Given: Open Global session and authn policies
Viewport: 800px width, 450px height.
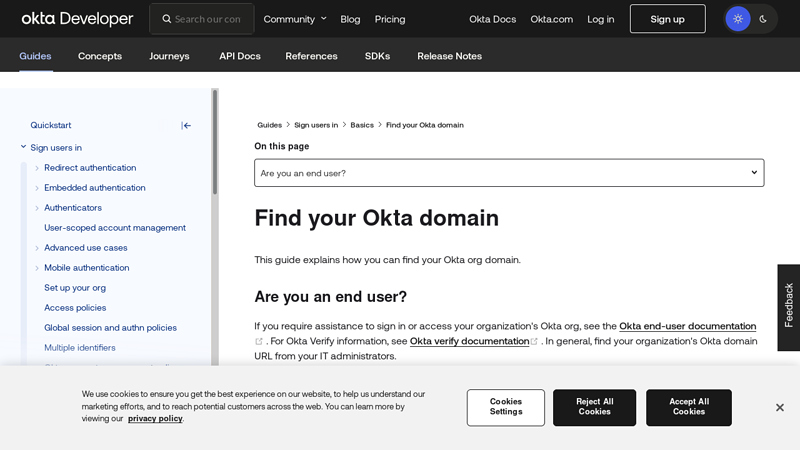Looking at the screenshot, I should coord(110,328).
